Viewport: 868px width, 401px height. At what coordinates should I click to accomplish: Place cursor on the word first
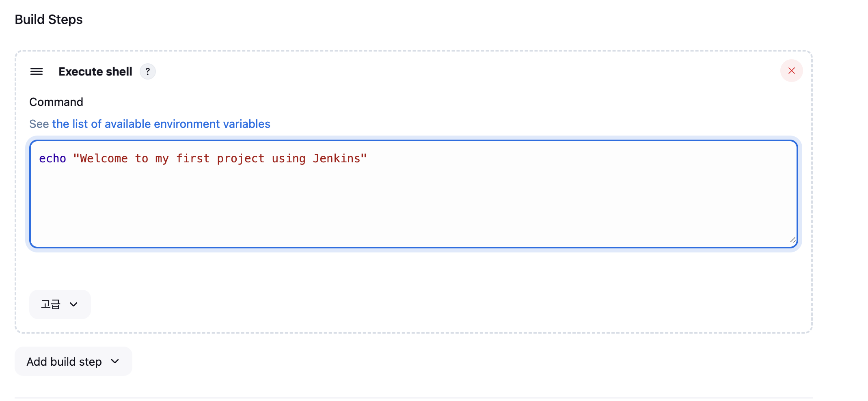[x=193, y=158]
